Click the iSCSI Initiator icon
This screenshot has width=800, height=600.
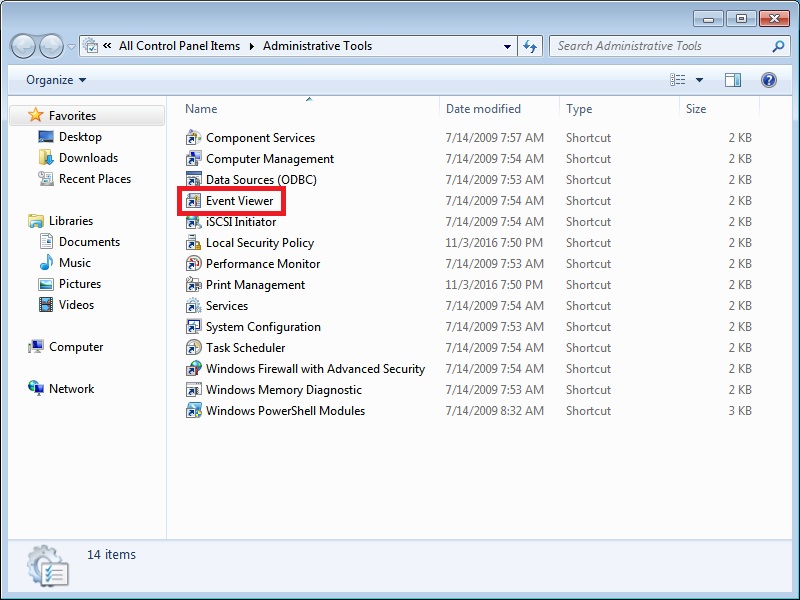tap(193, 222)
